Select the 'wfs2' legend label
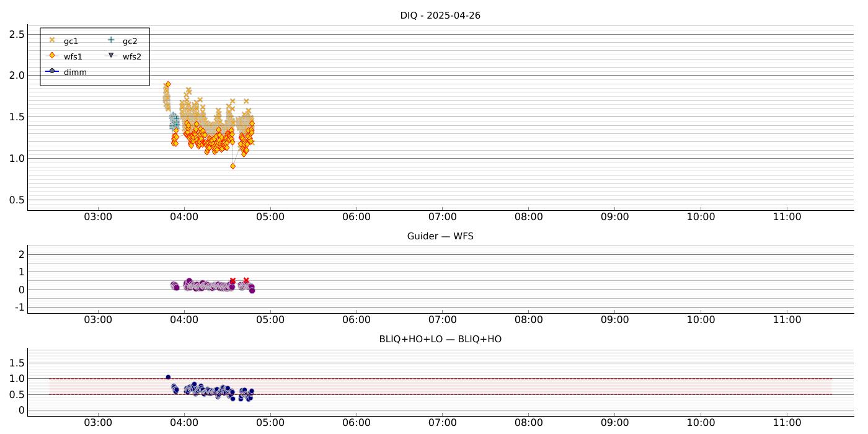The width and height of the screenshot is (868, 434). (x=131, y=56)
